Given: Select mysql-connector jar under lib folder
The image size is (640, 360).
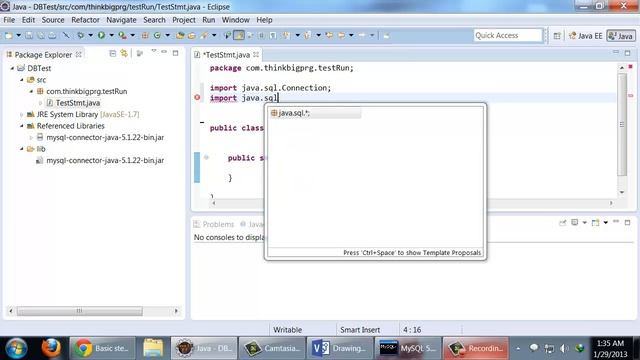Looking at the screenshot, I should click(x=105, y=160).
